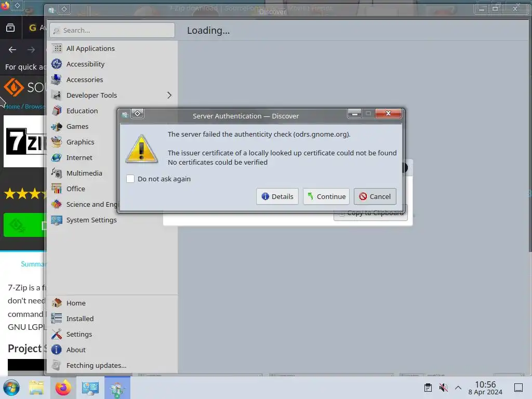The height and width of the screenshot is (399, 532).
Task: Expand Developer Tools subcategories chevron
Action: 169,96
